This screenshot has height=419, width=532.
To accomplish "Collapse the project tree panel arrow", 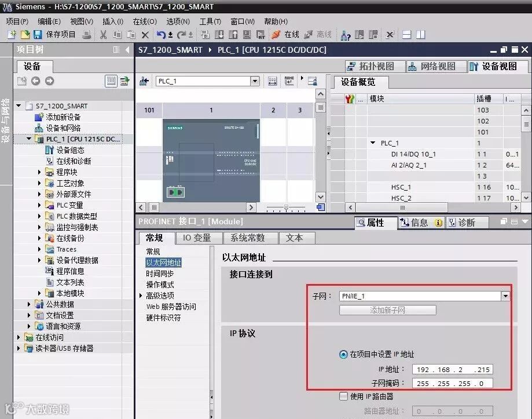I will [127, 50].
